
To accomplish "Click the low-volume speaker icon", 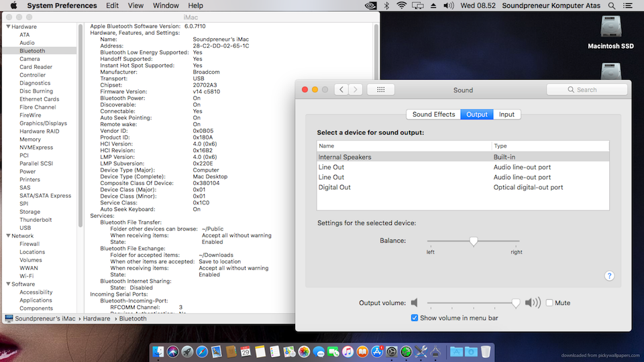I will [415, 303].
